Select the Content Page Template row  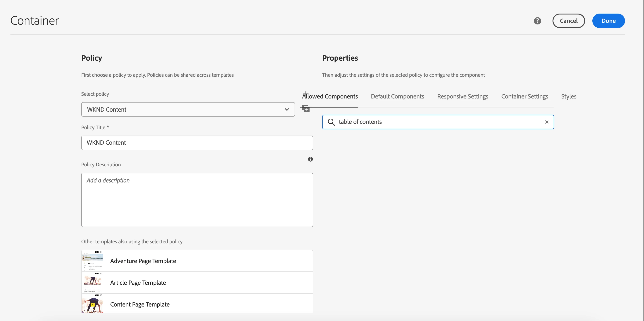click(197, 304)
